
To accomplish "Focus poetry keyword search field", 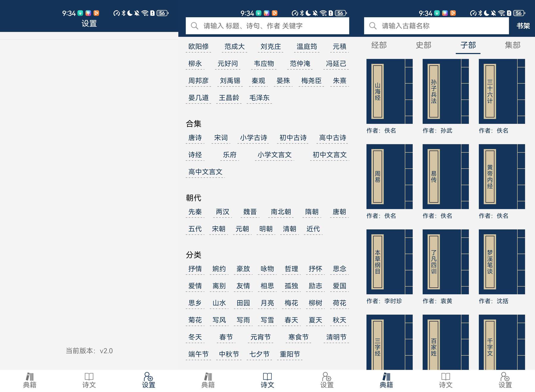I will [267, 26].
